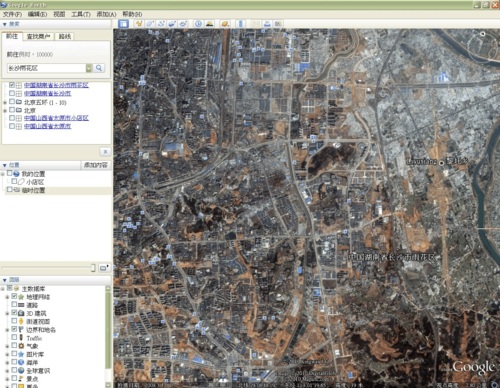500x388 pixels.
Task: Click the traffic light icon beside Traffic
Action: (x=21, y=338)
